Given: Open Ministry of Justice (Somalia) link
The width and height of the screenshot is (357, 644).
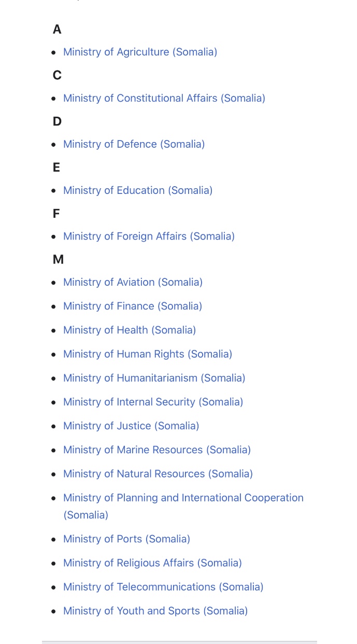Looking at the screenshot, I should point(131,426).
